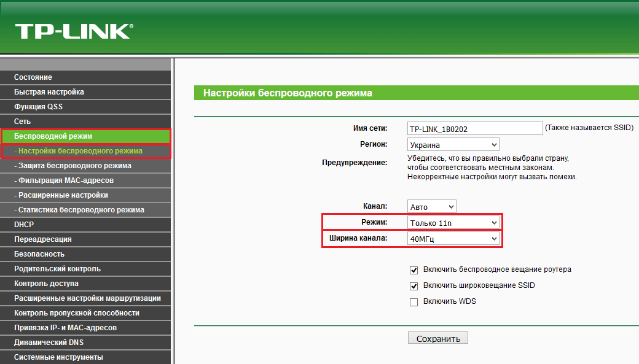Click warning line Убедитесь, что вы правильно выбрали страну

488,158
